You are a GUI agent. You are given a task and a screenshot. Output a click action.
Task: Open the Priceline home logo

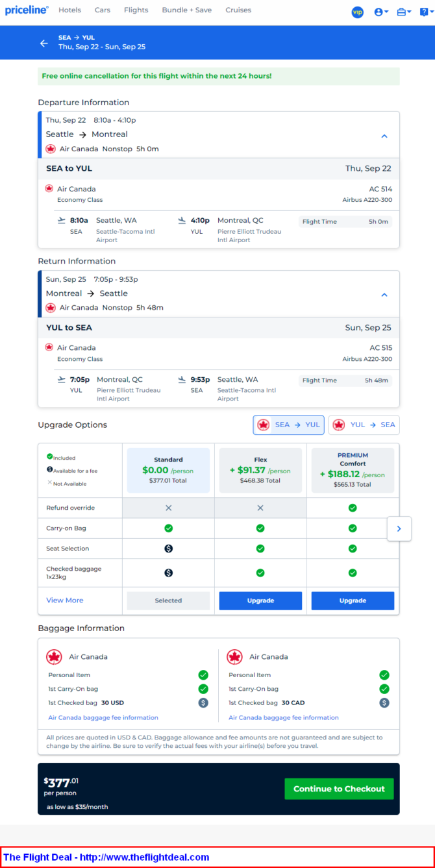point(27,10)
